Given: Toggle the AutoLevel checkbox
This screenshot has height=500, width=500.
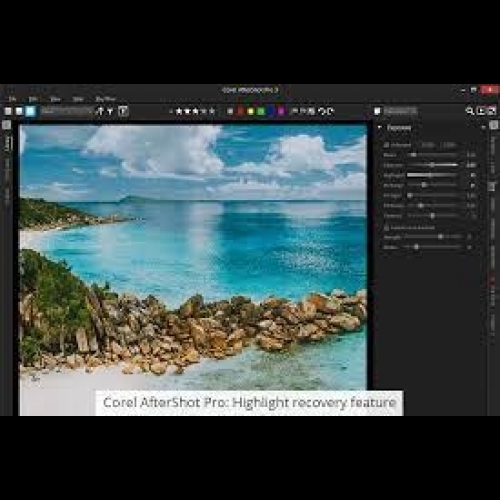Looking at the screenshot, I should pyautogui.click(x=386, y=145).
